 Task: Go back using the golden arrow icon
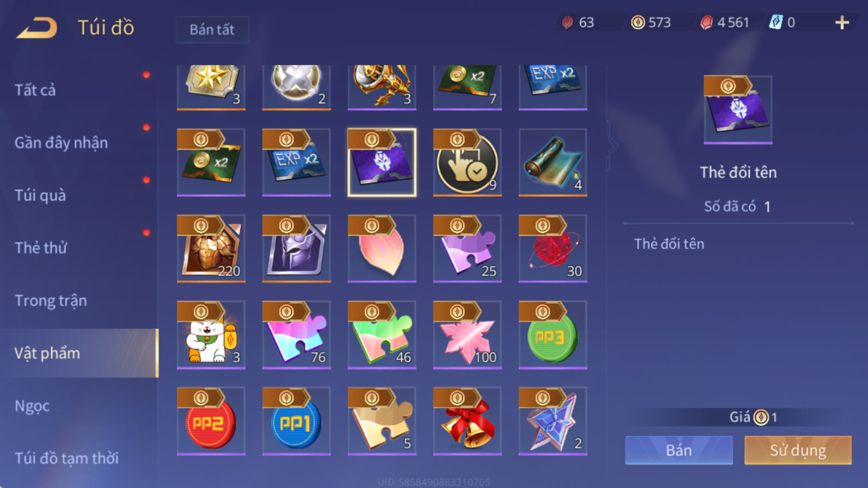(37, 28)
